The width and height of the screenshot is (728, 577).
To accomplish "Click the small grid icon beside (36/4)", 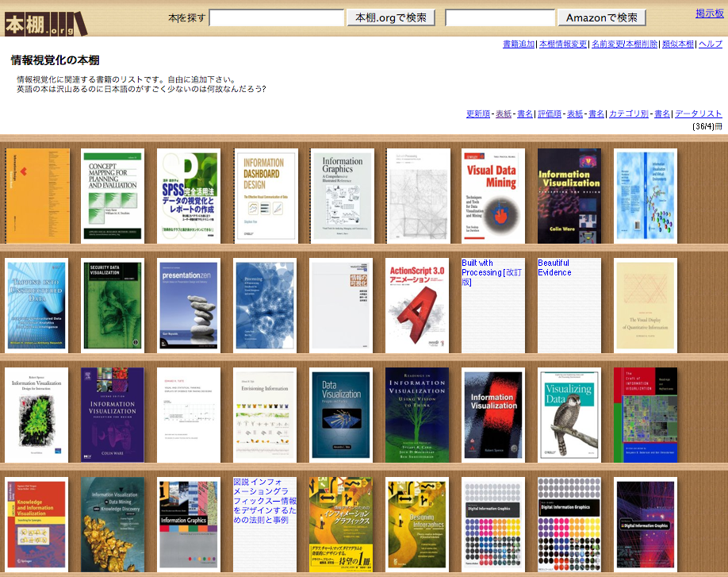I will (x=718, y=126).
